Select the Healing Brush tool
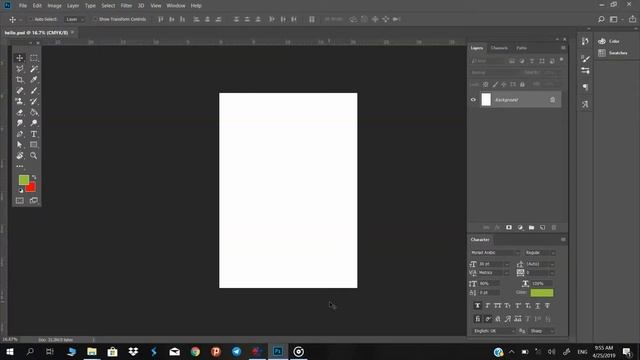 20,91
